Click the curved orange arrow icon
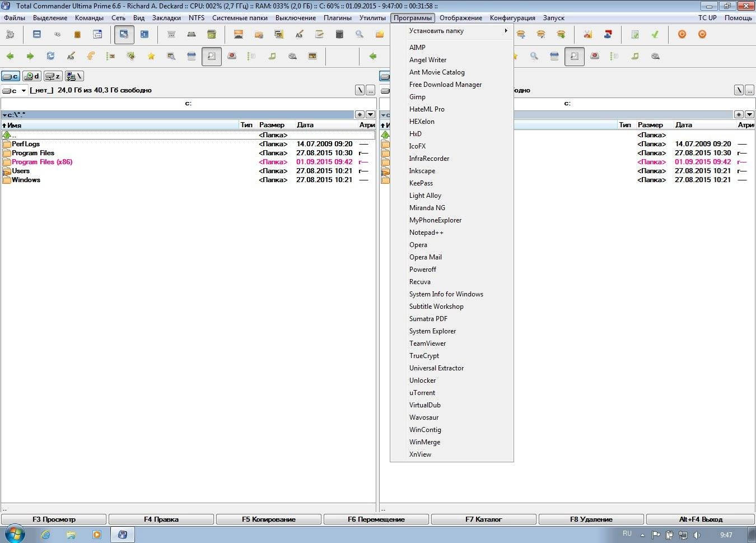The width and height of the screenshot is (756, 543). tap(91, 56)
